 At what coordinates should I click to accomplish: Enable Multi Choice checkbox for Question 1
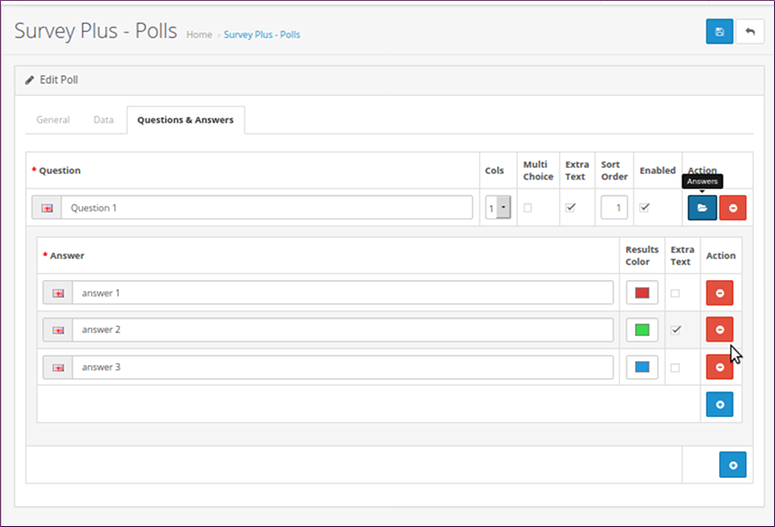528,208
